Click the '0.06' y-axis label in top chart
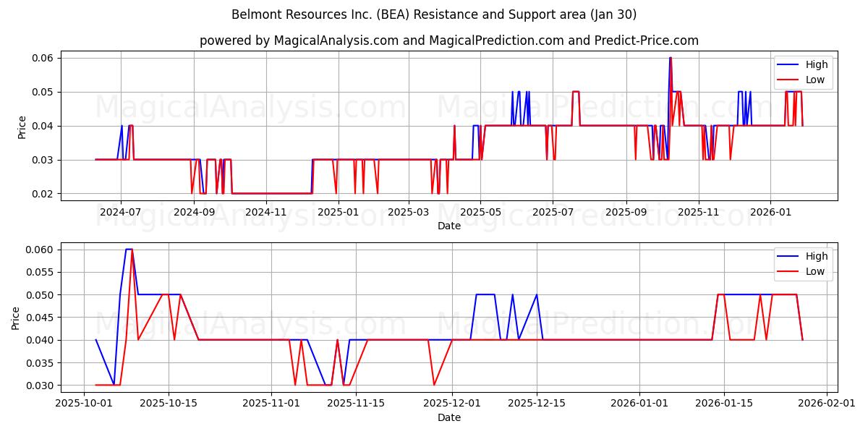This screenshot has width=868, height=434. [x=43, y=58]
